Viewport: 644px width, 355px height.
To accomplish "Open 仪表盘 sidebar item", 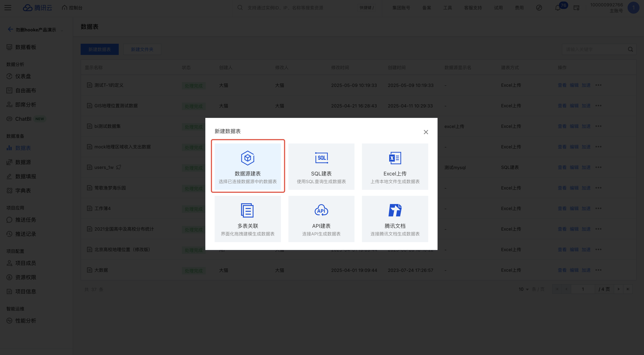I will pyautogui.click(x=23, y=76).
